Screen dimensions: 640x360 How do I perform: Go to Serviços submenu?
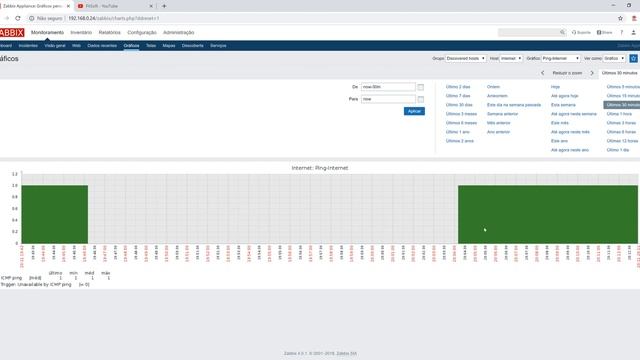[x=218, y=46]
